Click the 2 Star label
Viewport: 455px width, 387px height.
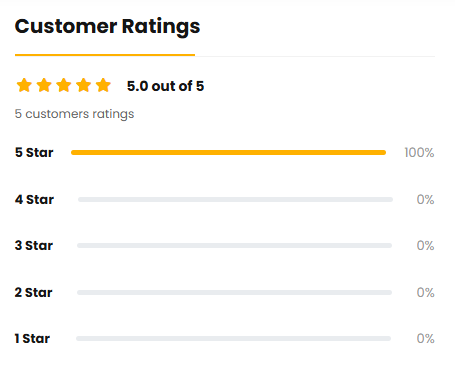click(33, 293)
